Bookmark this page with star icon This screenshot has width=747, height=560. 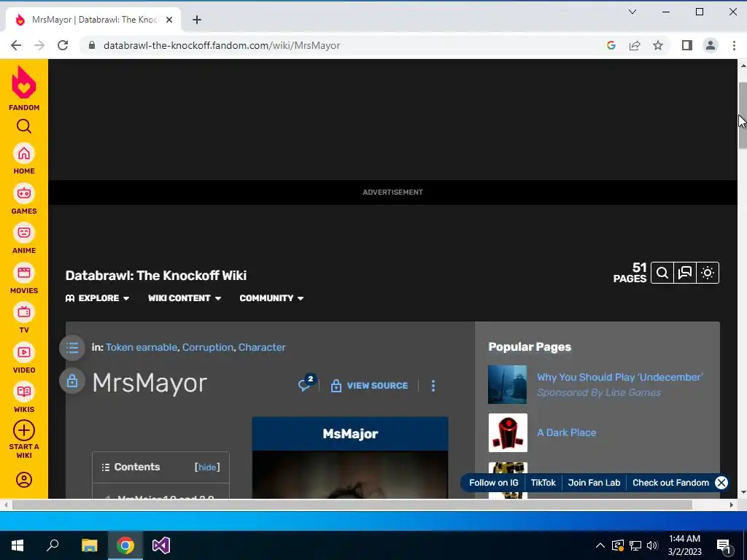click(x=658, y=45)
